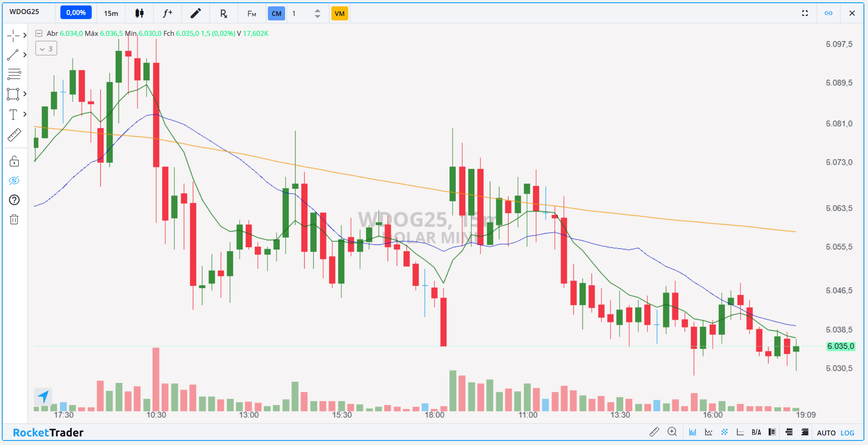Open the 15m timeframe selector

(111, 13)
